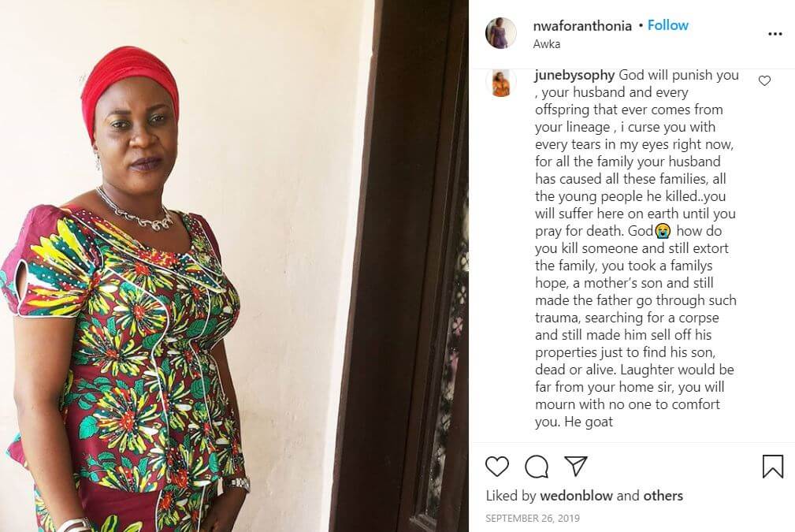Click the dark wooden door in photo

(400, 266)
